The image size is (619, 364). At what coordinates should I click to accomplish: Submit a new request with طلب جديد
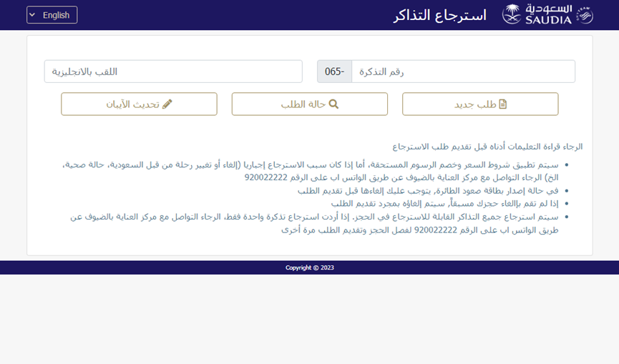click(480, 104)
